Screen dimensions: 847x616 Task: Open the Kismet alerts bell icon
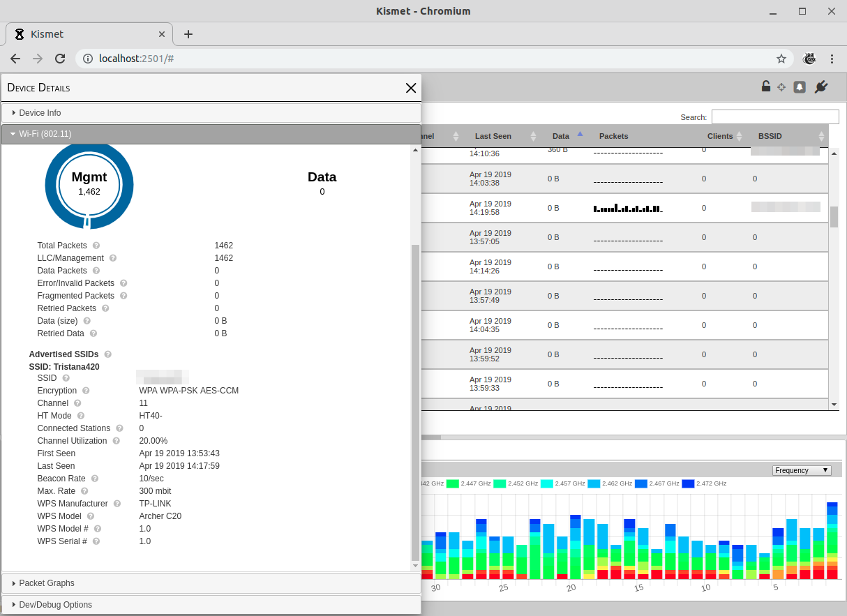[x=800, y=87]
